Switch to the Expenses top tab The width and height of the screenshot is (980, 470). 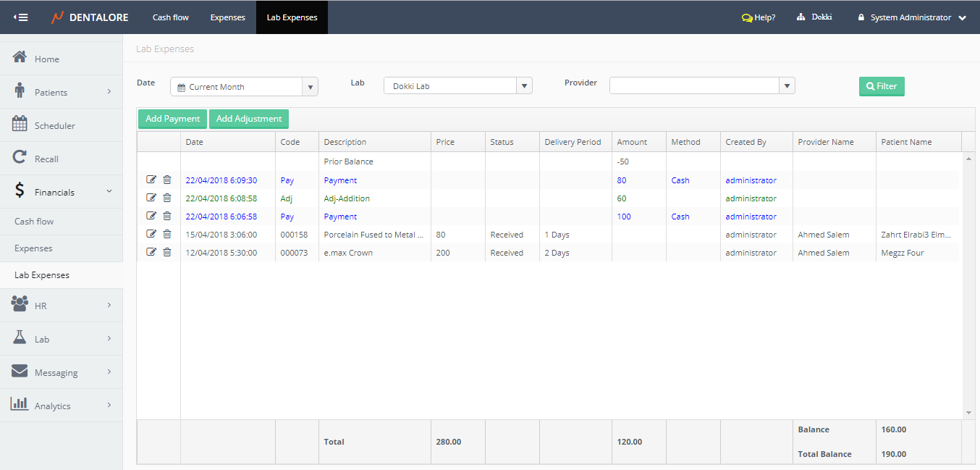coord(227,17)
